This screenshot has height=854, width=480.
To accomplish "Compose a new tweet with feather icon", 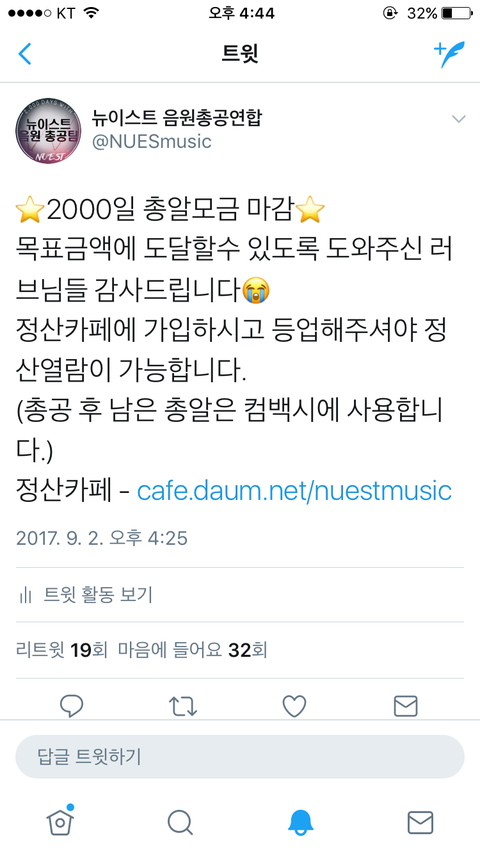I will (449, 54).
